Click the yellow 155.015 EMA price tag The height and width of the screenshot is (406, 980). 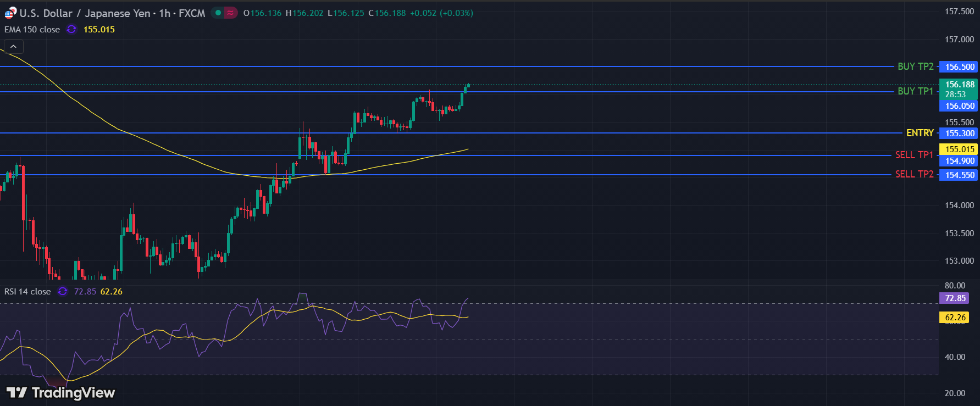[x=960, y=149]
